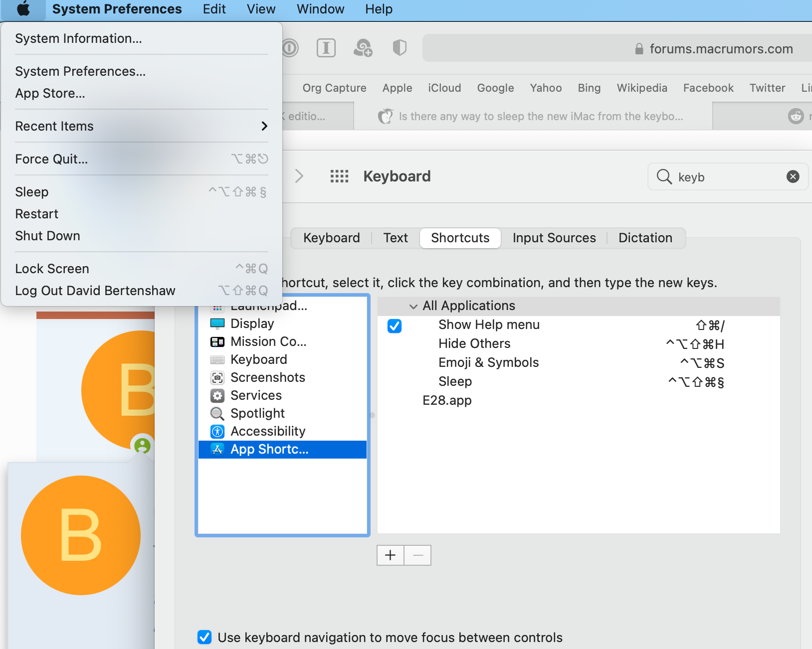This screenshot has width=812, height=649.
Task: Collapse the All Applications group
Action: pos(413,307)
